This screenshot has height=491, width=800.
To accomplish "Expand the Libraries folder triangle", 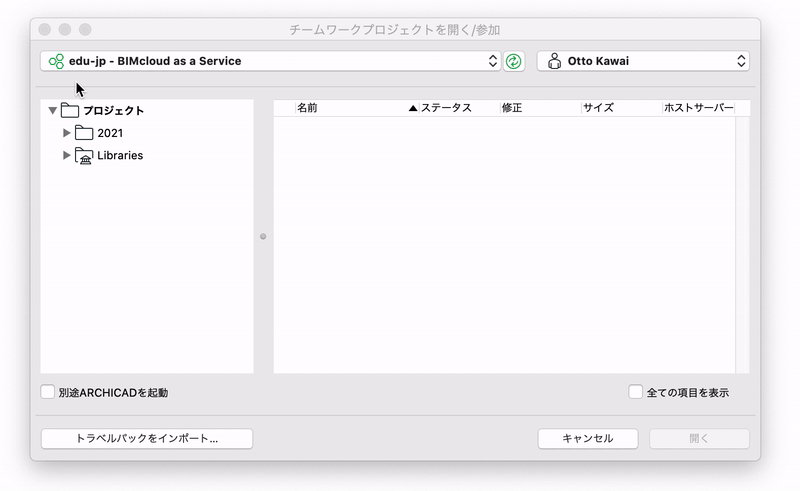I will 66,155.
